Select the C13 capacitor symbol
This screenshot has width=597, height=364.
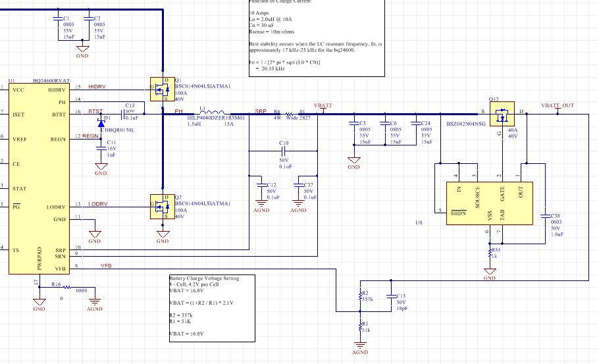pyautogui.click(x=391, y=296)
